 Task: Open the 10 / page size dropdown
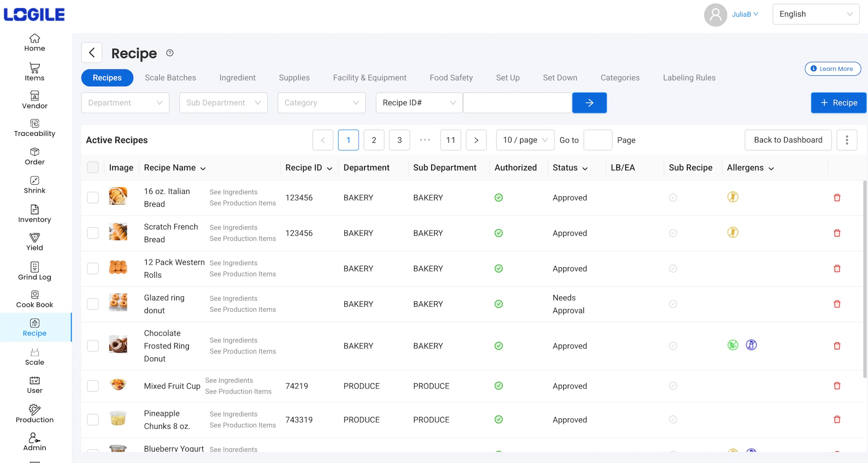tap(525, 140)
